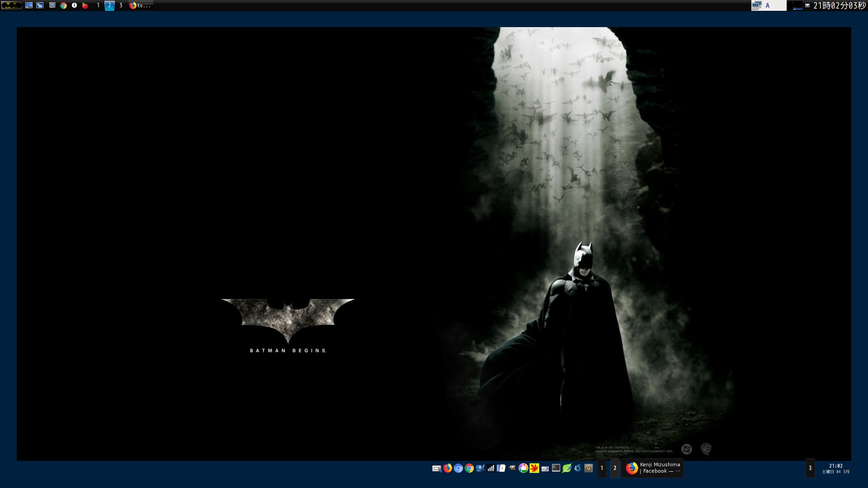Click the apple icon in the top panel

85,5
